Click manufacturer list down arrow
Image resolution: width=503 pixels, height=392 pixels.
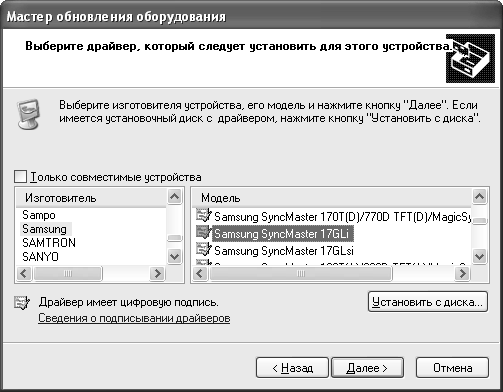pyautogui.click(x=175, y=257)
